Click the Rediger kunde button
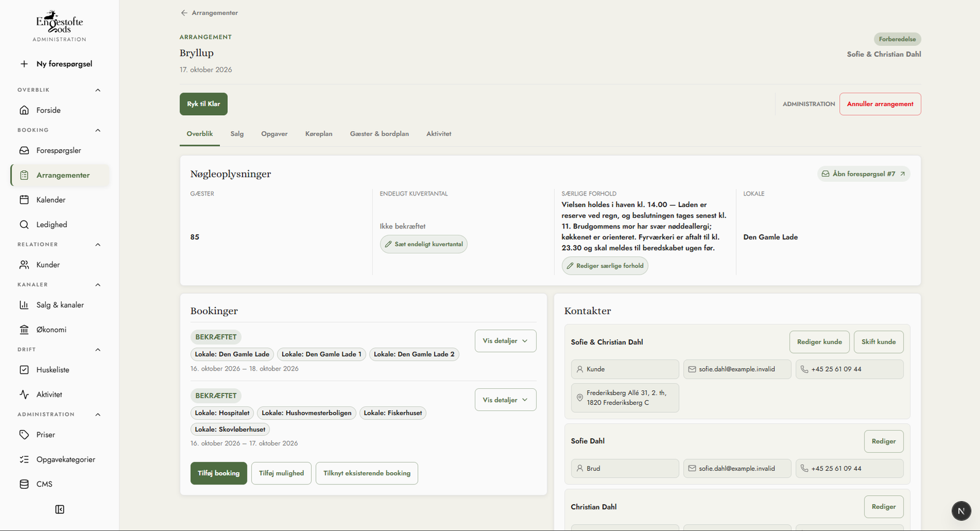This screenshot has height=531, width=980. [820, 342]
